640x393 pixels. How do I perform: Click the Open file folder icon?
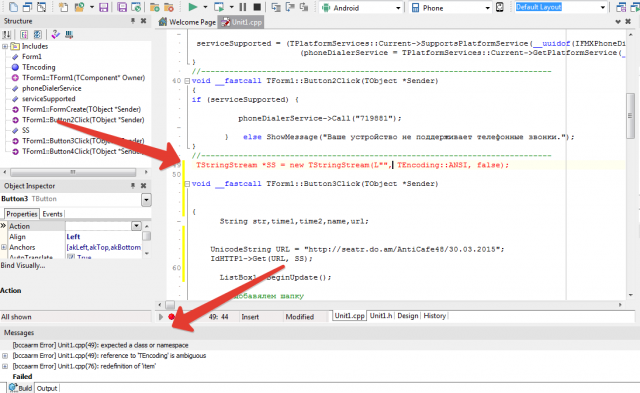[79, 7]
